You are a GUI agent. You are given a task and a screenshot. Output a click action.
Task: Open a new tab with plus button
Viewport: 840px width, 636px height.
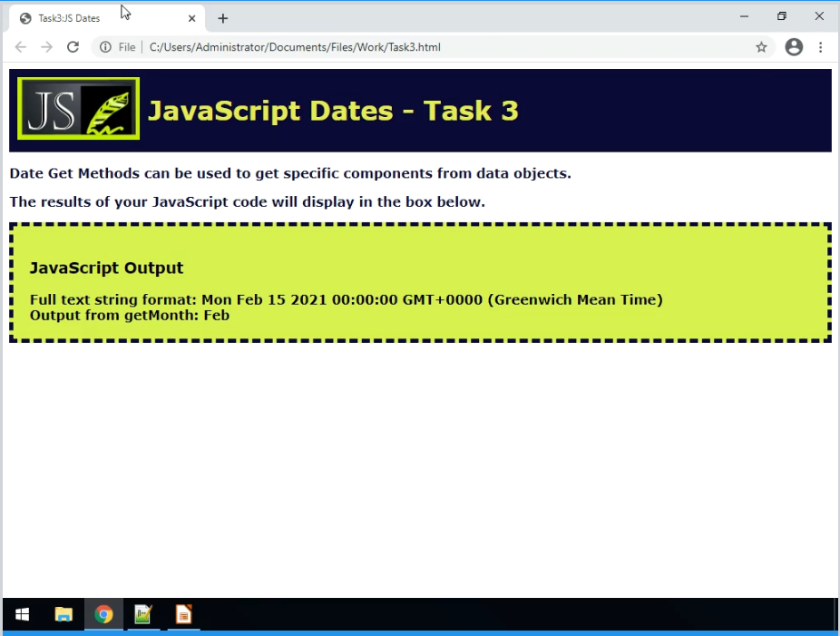click(x=223, y=18)
